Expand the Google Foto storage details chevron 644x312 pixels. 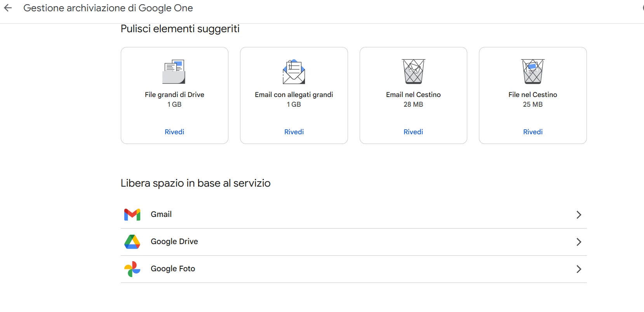coord(579,269)
